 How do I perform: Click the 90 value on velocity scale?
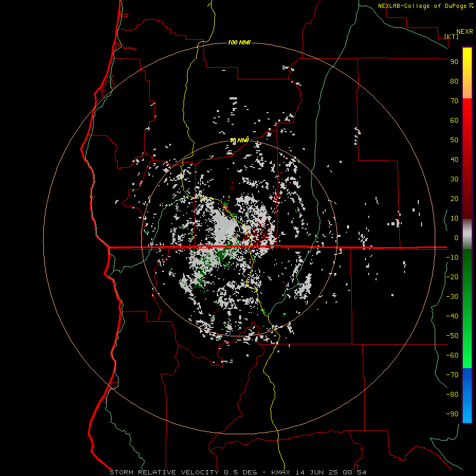(454, 62)
